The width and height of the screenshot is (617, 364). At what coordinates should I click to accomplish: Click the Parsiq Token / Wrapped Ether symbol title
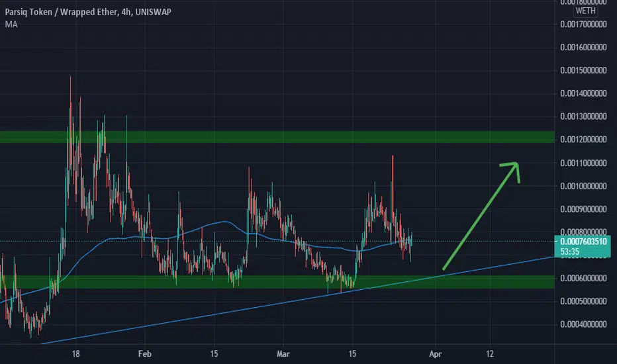tap(88, 12)
